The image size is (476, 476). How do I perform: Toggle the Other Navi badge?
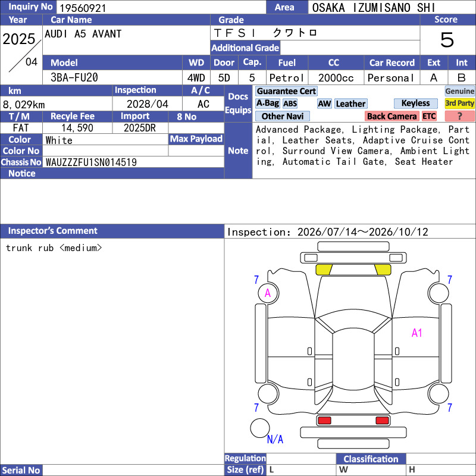tap(283, 116)
